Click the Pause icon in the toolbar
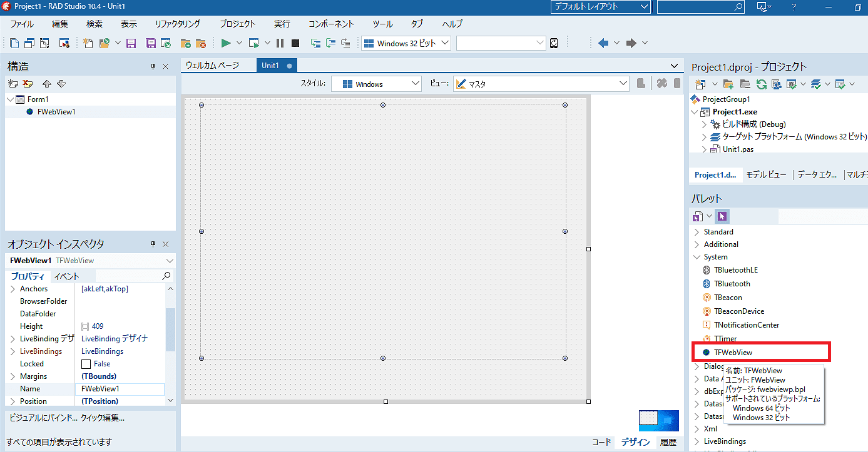This screenshot has width=868, height=452. coord(280,43)
